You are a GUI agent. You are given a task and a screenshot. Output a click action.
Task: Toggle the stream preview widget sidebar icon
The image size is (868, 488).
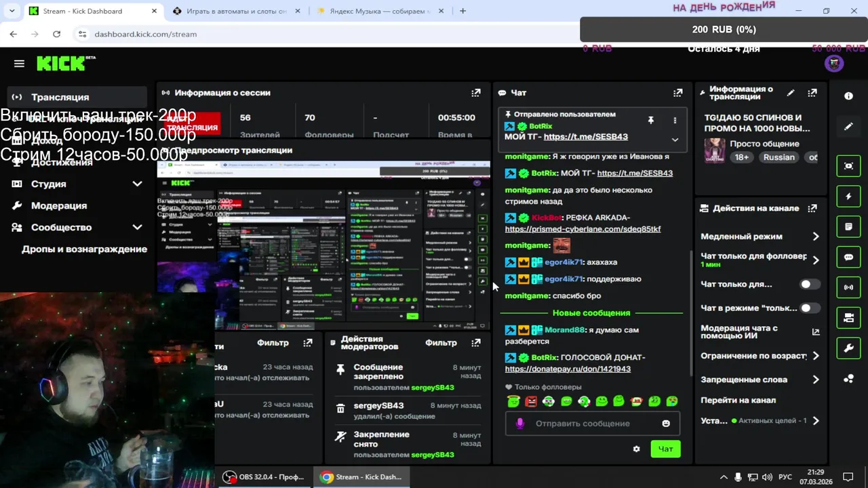(x=848, y=166)
